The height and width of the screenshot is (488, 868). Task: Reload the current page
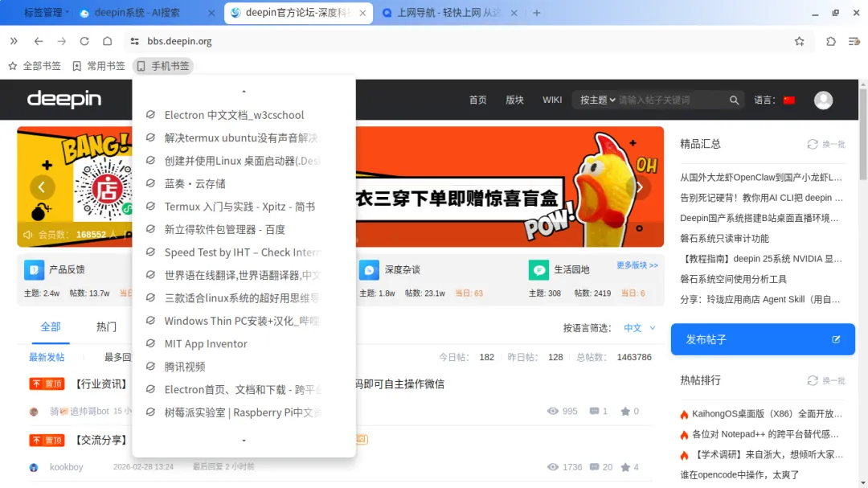(84, 41)
